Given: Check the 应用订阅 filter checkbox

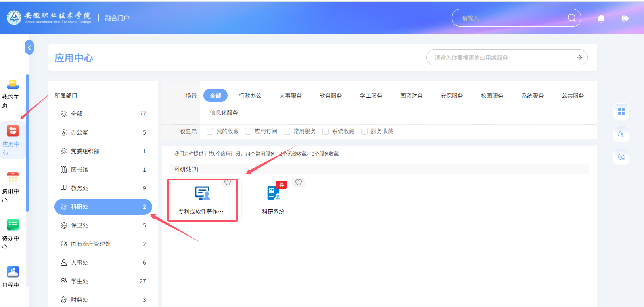Looking at the screenshot, I should click(x=248, y=131).
